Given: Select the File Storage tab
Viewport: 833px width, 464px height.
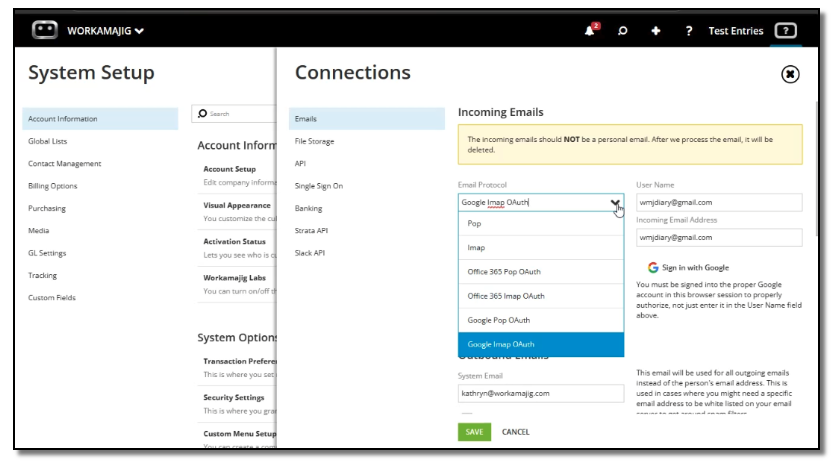Looking at the screenshot, I should click(314, 141).
